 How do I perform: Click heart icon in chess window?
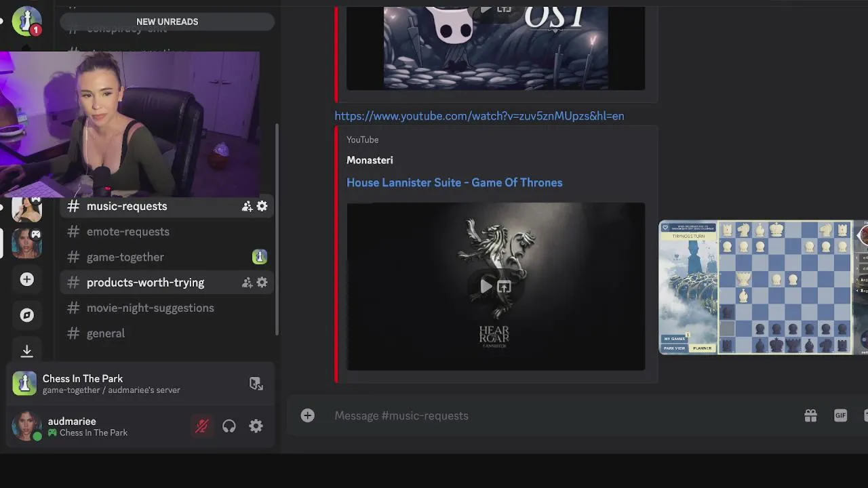point(665,228)
